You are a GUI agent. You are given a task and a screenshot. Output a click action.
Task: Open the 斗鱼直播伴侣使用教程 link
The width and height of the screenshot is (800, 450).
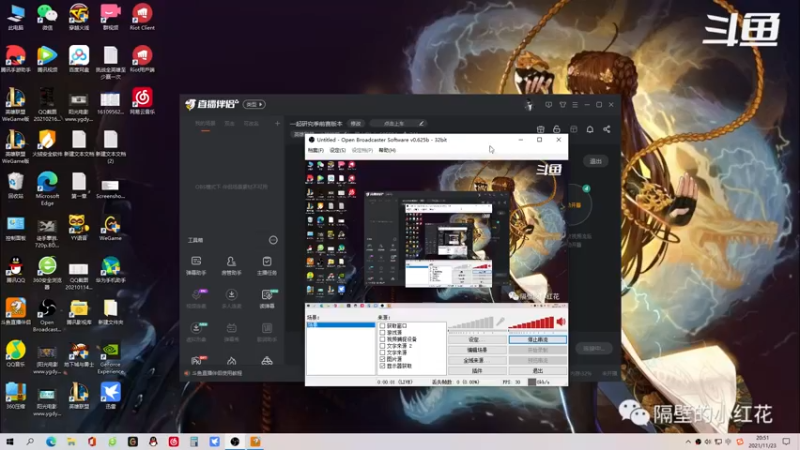[214, 373]
